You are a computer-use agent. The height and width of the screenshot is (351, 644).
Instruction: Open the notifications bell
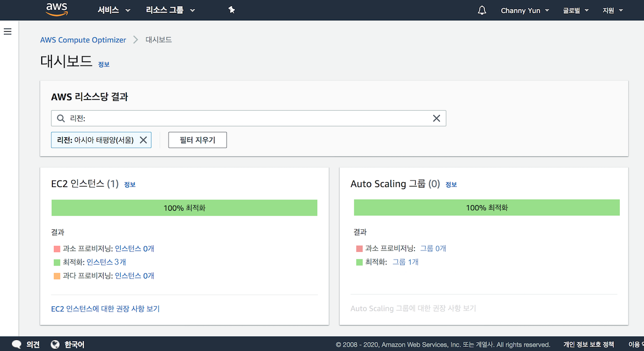pos(482,10)
